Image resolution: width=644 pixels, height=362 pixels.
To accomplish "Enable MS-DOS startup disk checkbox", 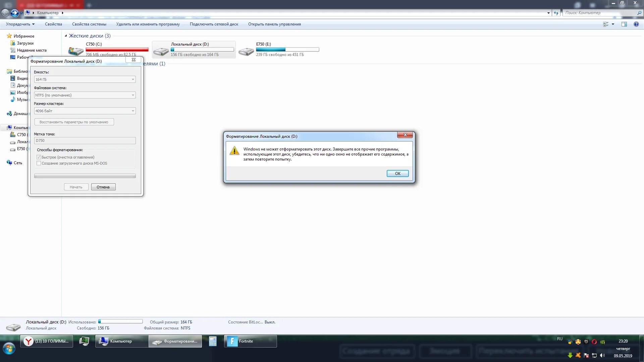I will coord(39,163).
